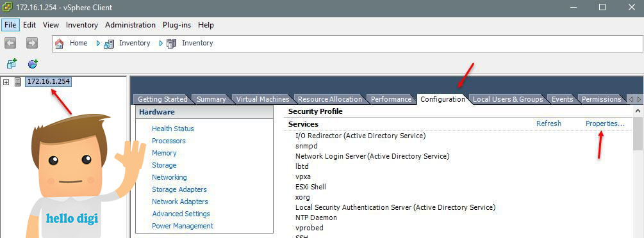
Task: Switch to the Resource Allocation tab
Action: pos(330,99)
